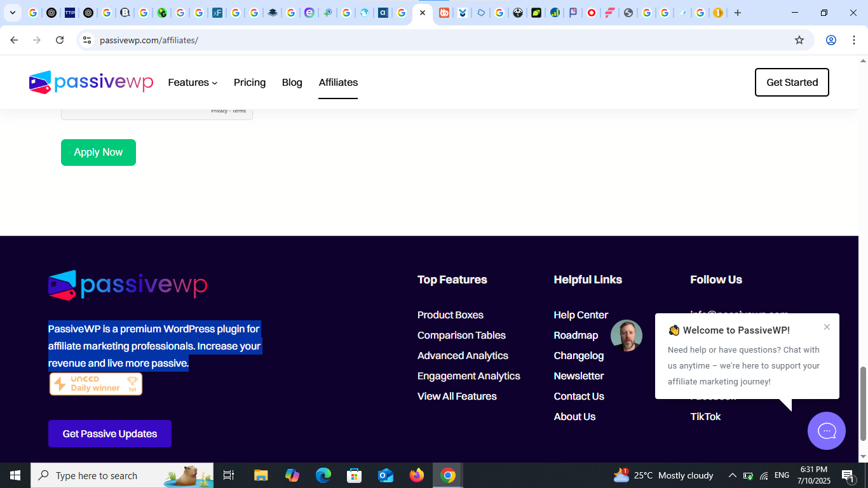The height and width of the screenshot is (488, 868).
Task: Switch to the purple 'e' favicon tab
Action: pos(309,13)
